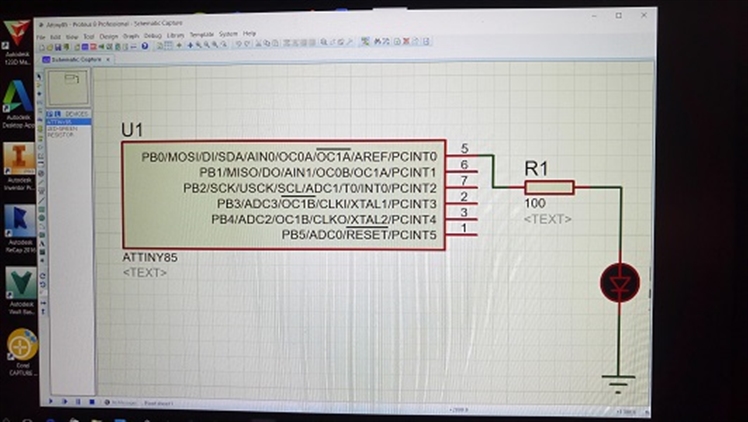Click the Step simulation button
This screenshot has width=748, height=422.
[x=64, y=402]
